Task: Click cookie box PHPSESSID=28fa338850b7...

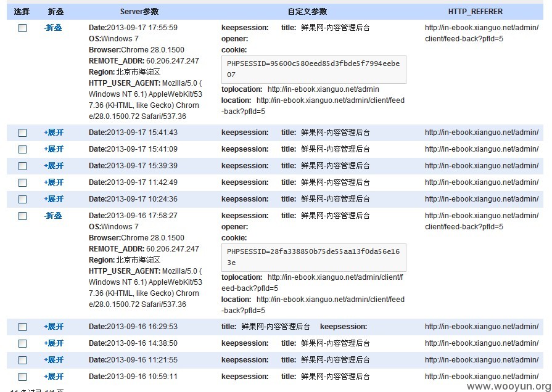Action: pyautogui.click(x=314, y=257)
